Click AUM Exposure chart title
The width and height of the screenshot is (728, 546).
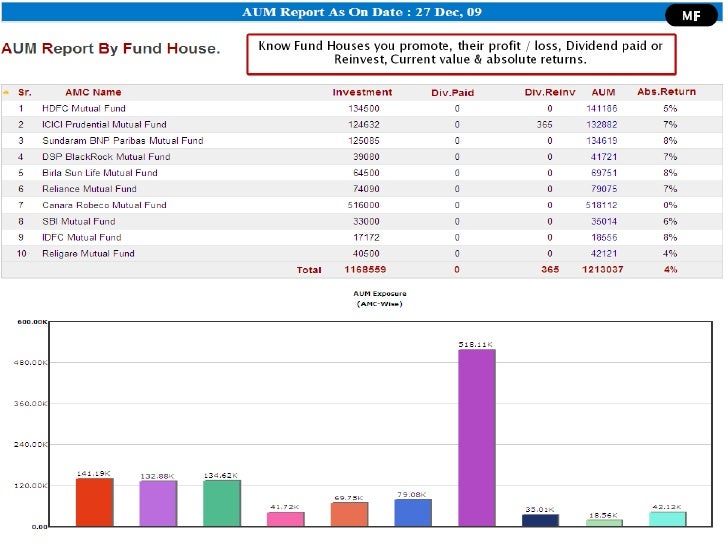click(x=380, y=299)
